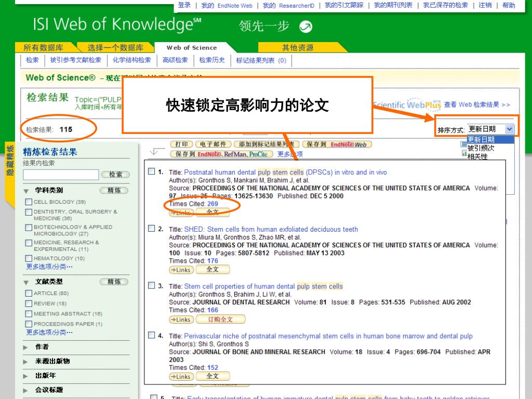Open the 其他资源 tab
532x399 pixels.
(x=298, y=47)
